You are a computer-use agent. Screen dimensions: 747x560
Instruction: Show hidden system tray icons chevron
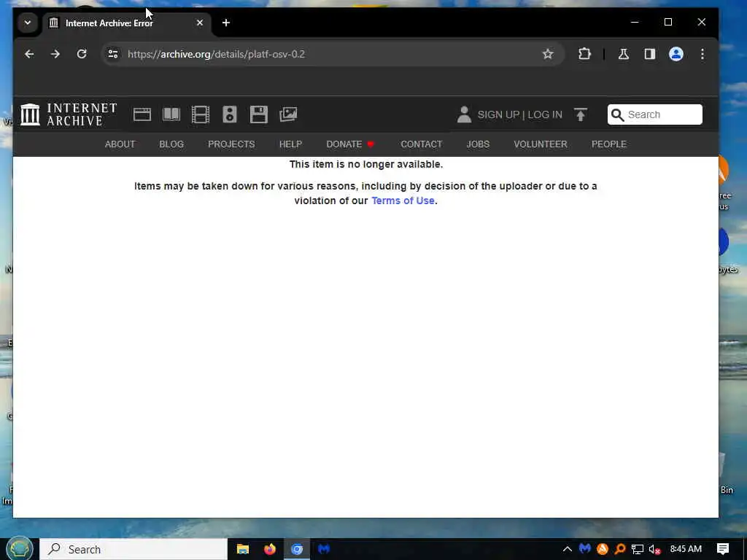click(568, 550)
